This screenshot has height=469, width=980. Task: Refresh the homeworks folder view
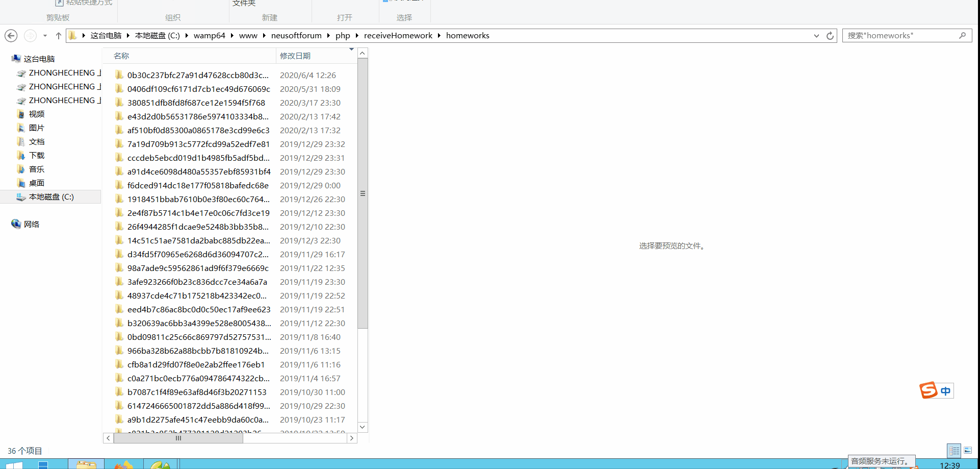click(830, 36)
